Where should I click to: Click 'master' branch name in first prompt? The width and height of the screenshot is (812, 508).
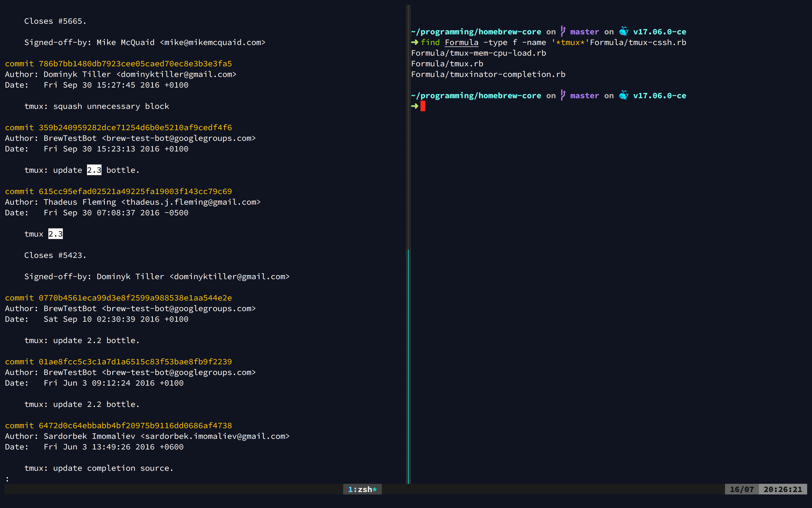pos(585,32)
